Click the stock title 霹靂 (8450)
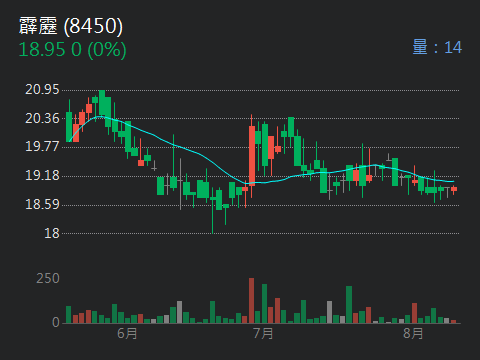Screen dimensions: 480x360 pos(71,26)
